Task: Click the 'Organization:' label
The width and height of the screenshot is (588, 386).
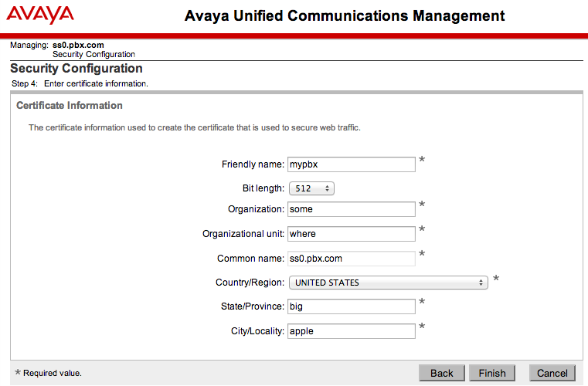Action: coord(256,209)
